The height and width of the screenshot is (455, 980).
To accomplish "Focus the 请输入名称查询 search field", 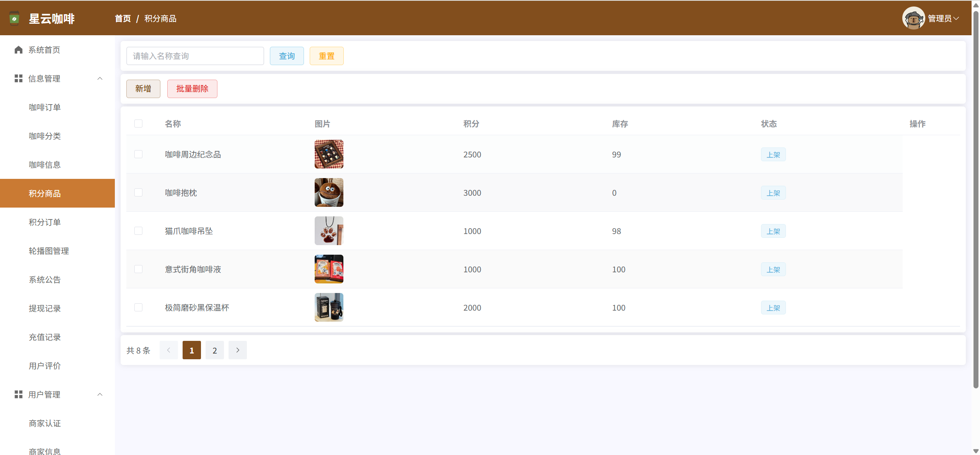I will pyautogui.click(x=195, y=56).
